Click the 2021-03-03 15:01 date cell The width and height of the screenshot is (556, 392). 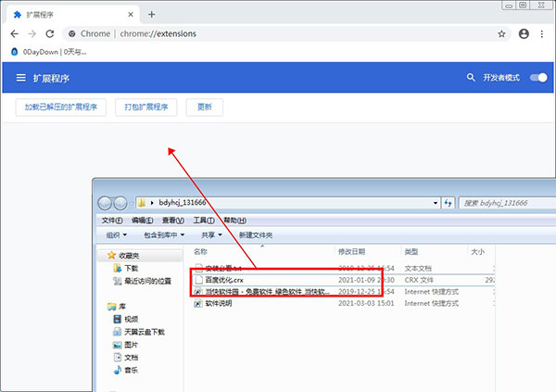[x=366, y=304]
